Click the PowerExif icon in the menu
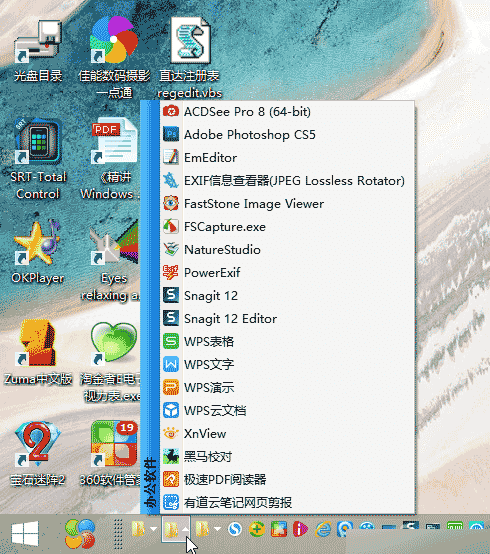This screenshot has height=554, width=490. pyautogui.click(x=171, y=272)
